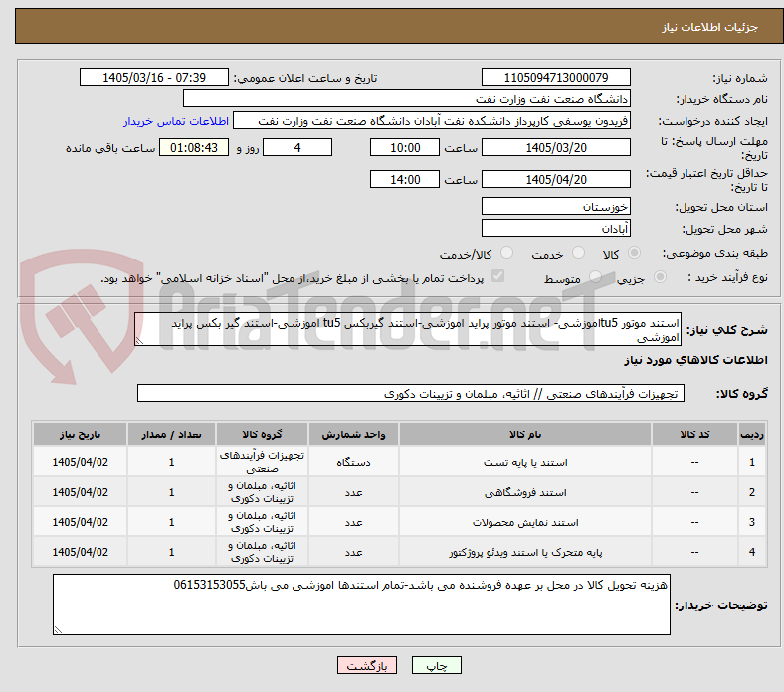Select the متوسط purchase type radio
This screenshot has width=784, height=692.
(x=595, y=277)
